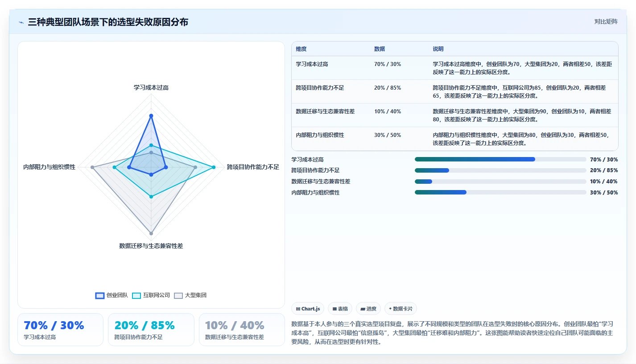Click the description paragraph starting 数据基于本人参与

453,333
